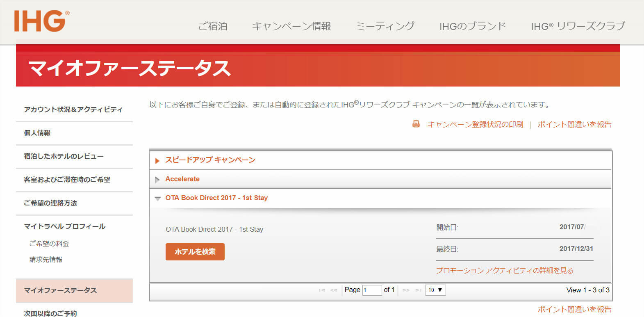Viewport: 644px width, 317px height.
Task: Open キャンペーン情報 navigation menu
Action: coord(291,26)
